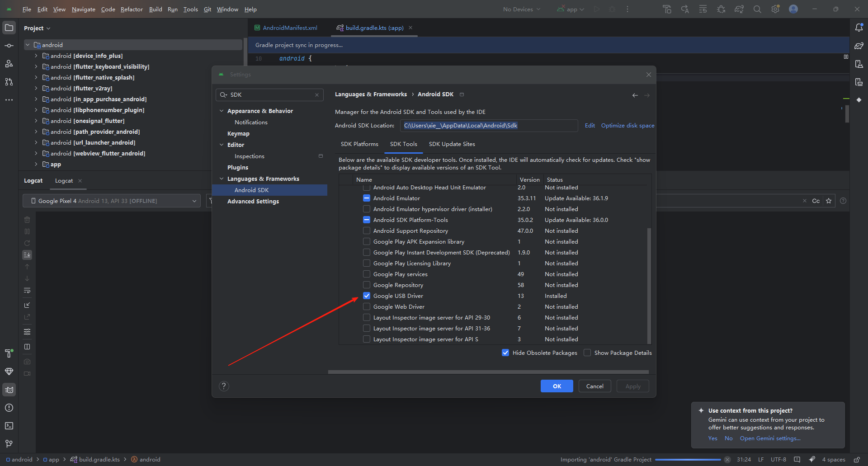Open Google Pixel 4 device dropdown in Logcat
868x466 pixels.
pos(112,201)
